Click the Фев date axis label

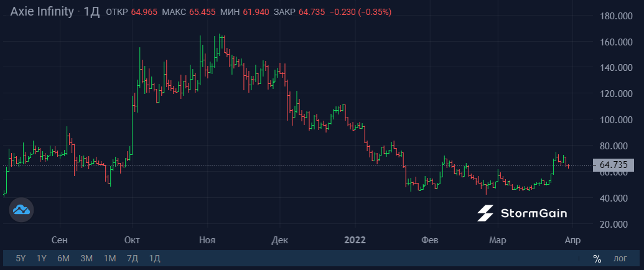[430, 240]
